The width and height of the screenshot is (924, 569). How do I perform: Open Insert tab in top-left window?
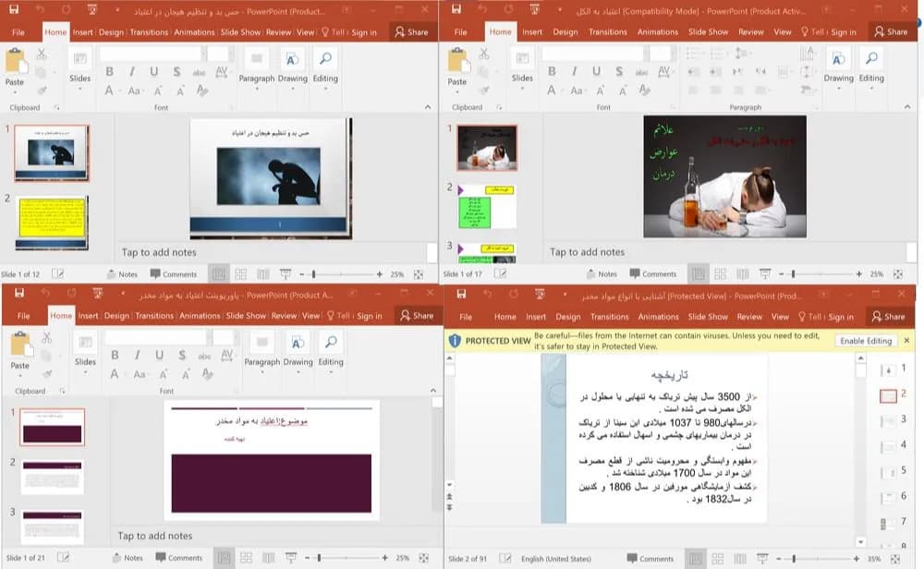[x=82, y=32]
